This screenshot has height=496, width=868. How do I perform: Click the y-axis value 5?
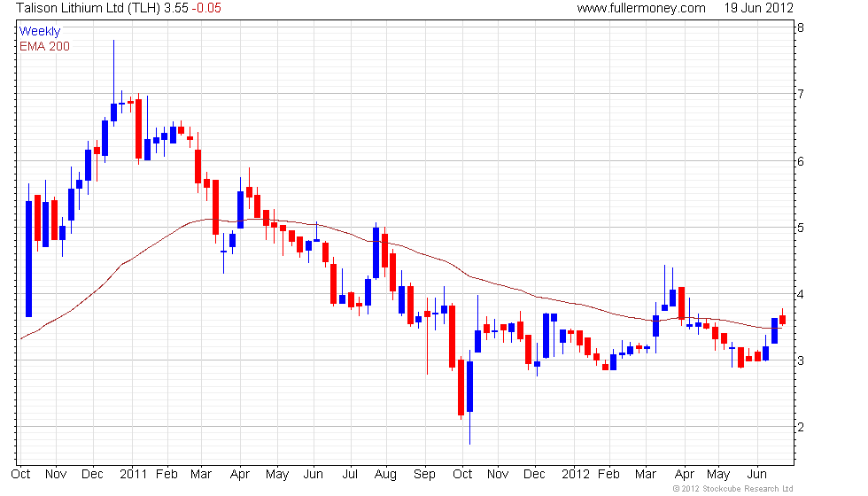click(801, 229)
